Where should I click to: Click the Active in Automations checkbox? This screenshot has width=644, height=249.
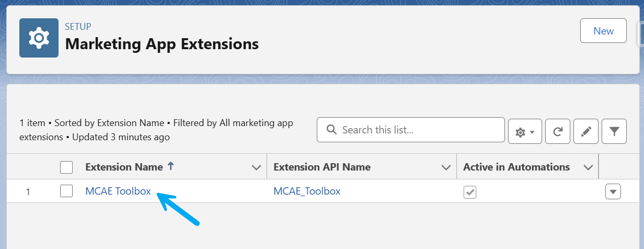tap(470, 192)
